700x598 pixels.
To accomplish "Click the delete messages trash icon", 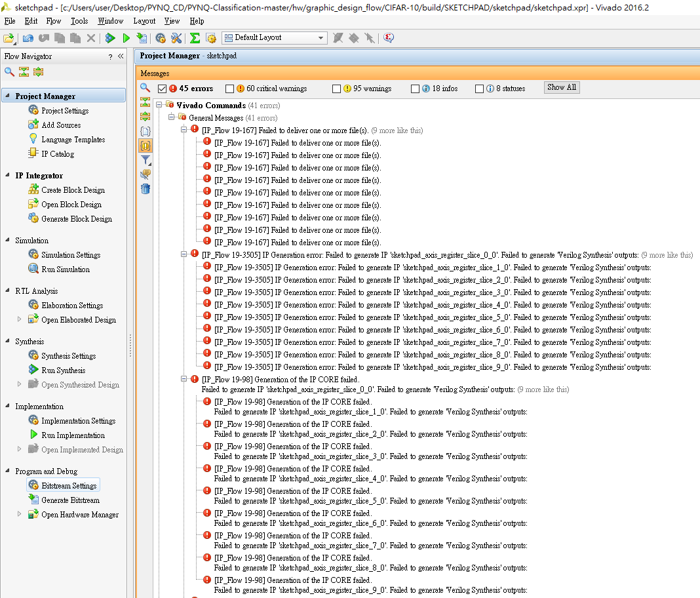I will click(145, 190).
